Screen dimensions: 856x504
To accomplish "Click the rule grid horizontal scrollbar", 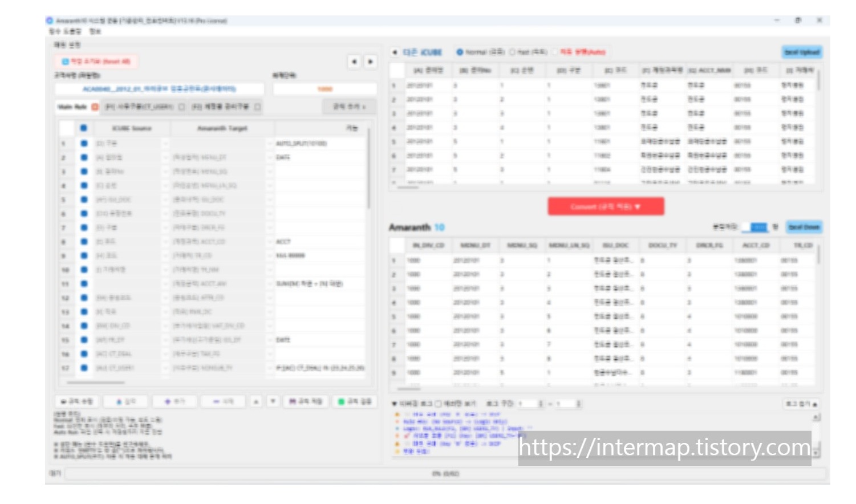I will pyautogui.click(x=95, y=382).
